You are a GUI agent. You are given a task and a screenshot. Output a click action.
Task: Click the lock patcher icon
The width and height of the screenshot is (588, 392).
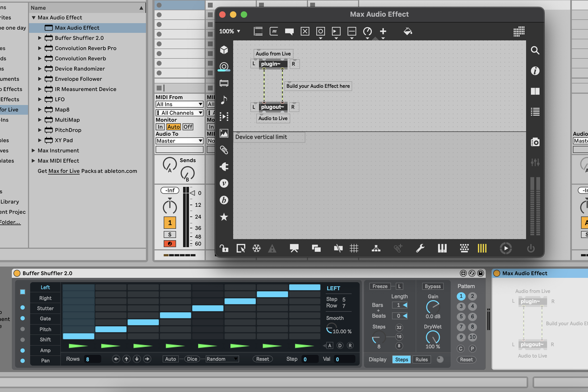coord(224,248)
